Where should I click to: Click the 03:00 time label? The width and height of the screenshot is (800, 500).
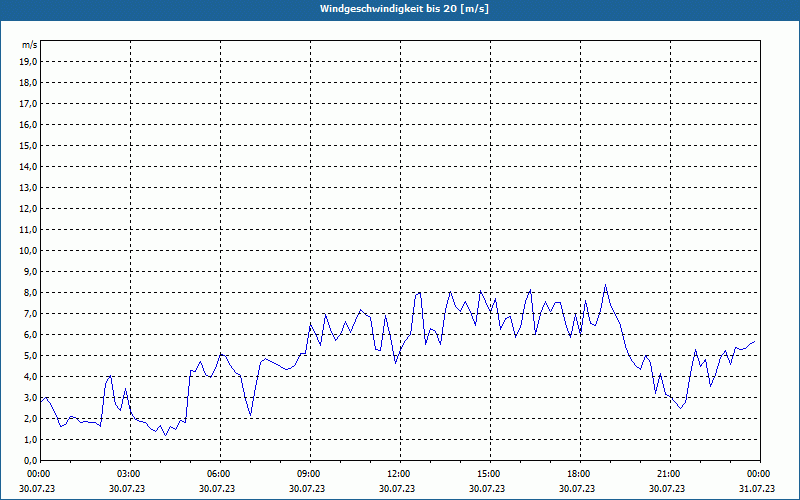[x=130, y=474]
